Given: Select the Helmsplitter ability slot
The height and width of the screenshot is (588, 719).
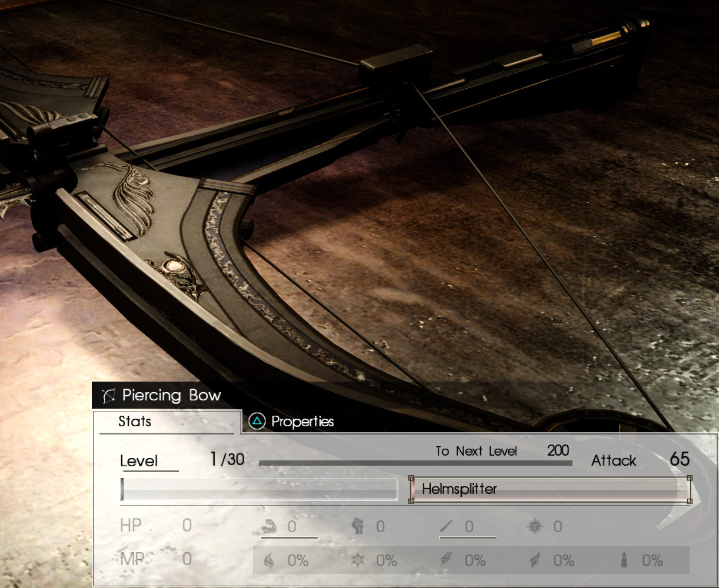Looking at the screenshot, I should [550, 489].
